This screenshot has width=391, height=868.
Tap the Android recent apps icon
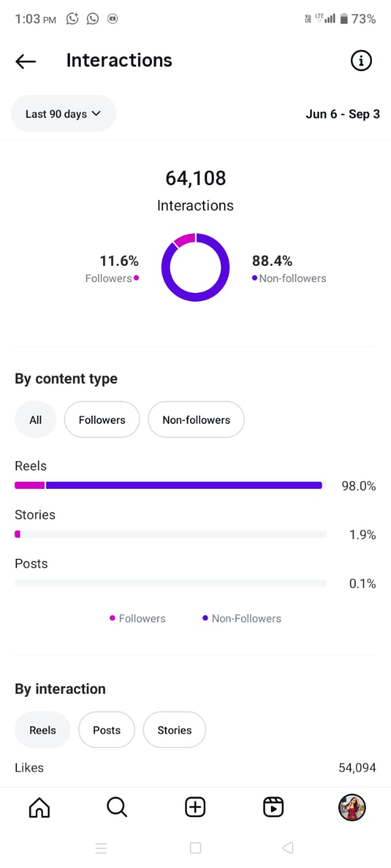coord(101,848)
